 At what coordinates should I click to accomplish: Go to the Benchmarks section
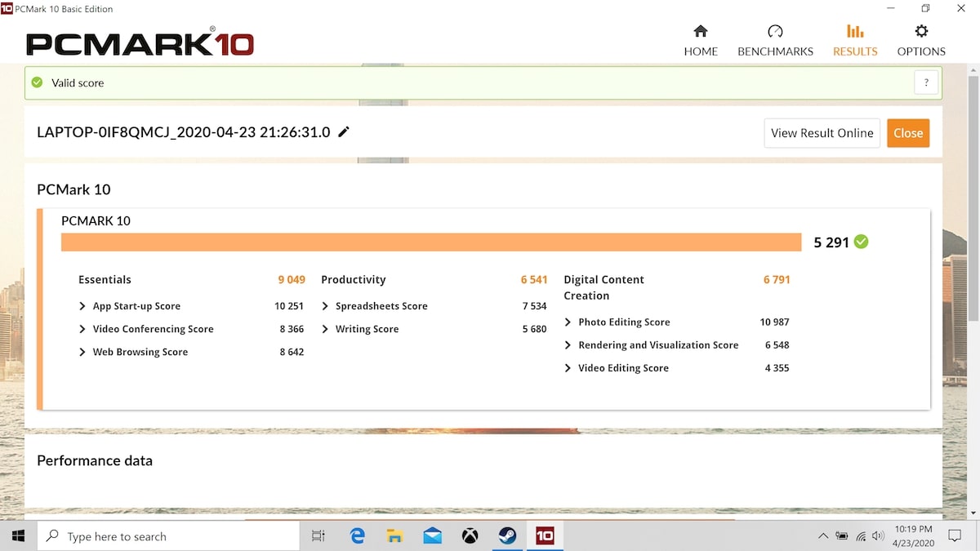[775, 41]
